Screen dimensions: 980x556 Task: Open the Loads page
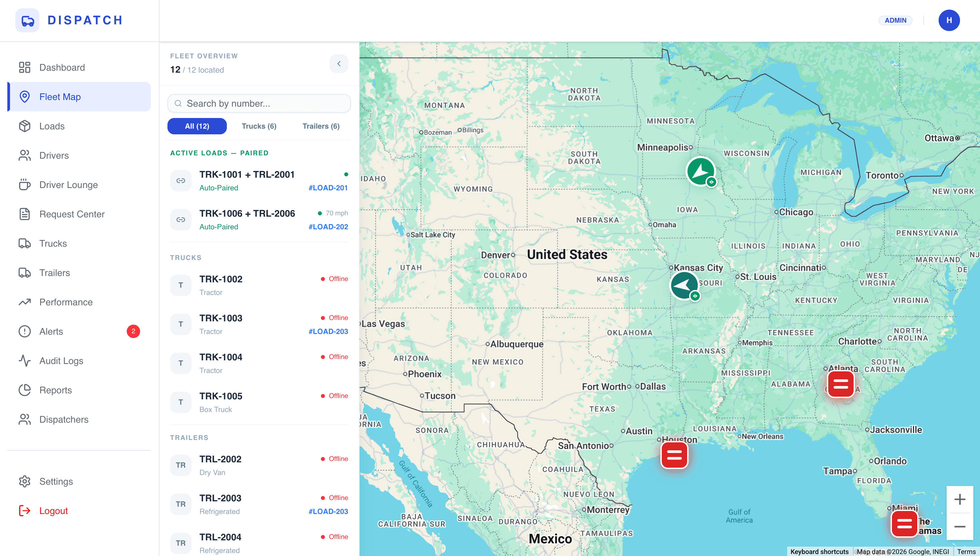pyautogui.click(x=79, y=126)
